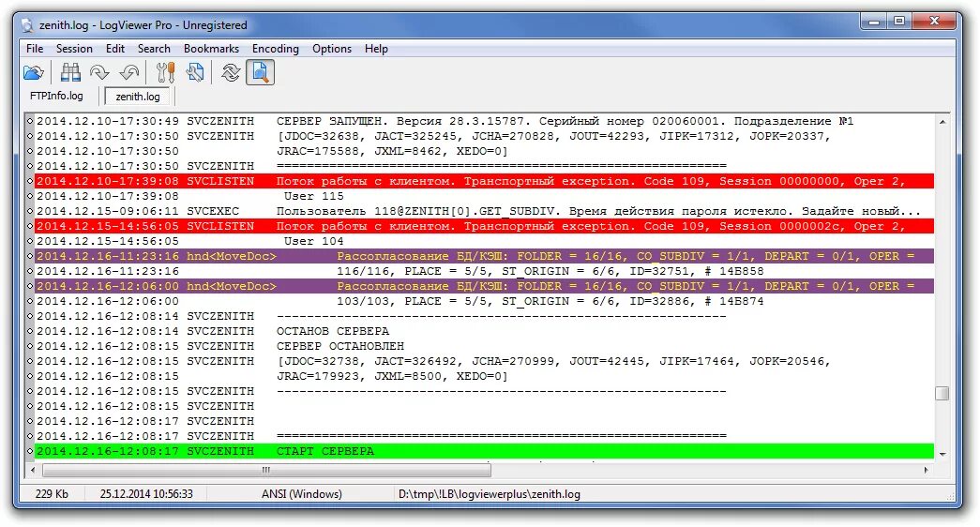Open the Bookmarks menu
This screenshot has width=980, height=527.
[x=211, y=49]
